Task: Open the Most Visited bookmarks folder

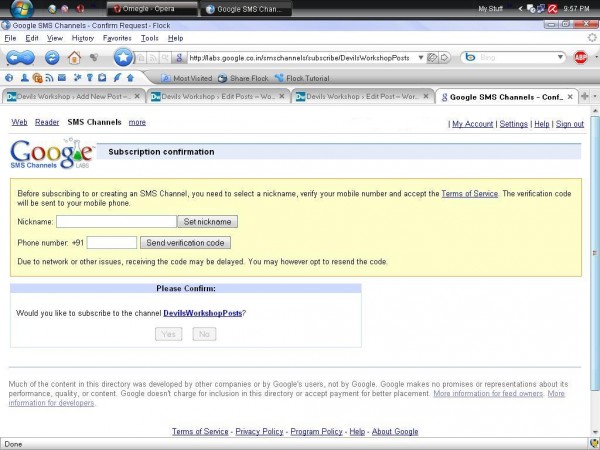Action: (187, 78)
